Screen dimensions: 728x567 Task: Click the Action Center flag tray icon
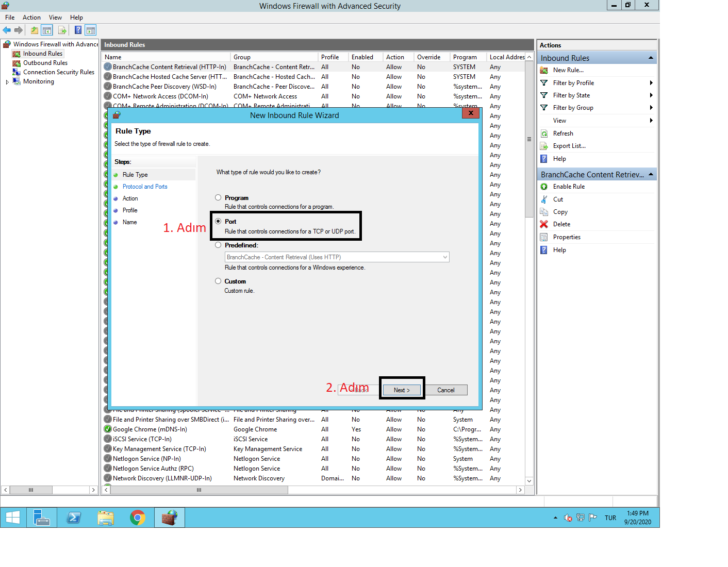point(593,518)
